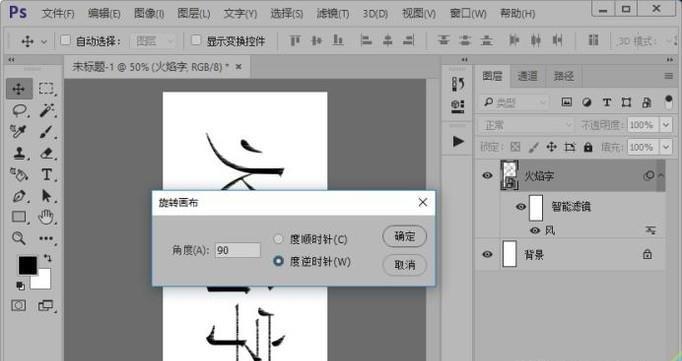The width and height of the screenshot is (682, 361).
Task: Choose the Lasso tool
Action: pyautogui.click(x=19, y=110)
